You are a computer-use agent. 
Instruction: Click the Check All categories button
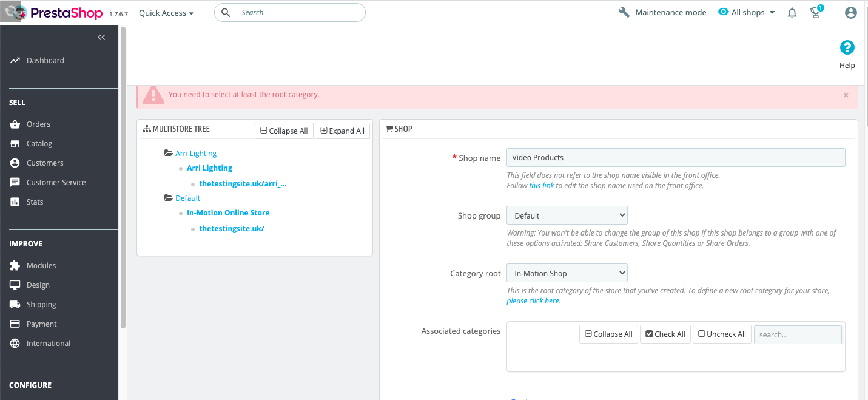665,334
